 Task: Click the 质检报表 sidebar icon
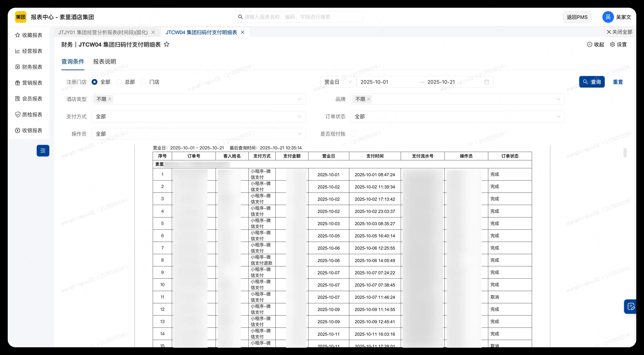(29, 114)
